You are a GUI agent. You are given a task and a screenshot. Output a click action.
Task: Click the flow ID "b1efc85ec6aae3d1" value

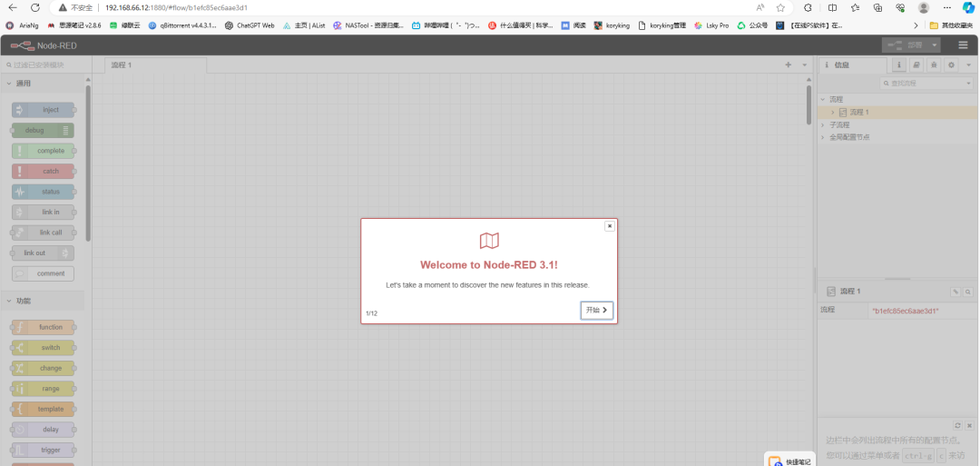905,311
